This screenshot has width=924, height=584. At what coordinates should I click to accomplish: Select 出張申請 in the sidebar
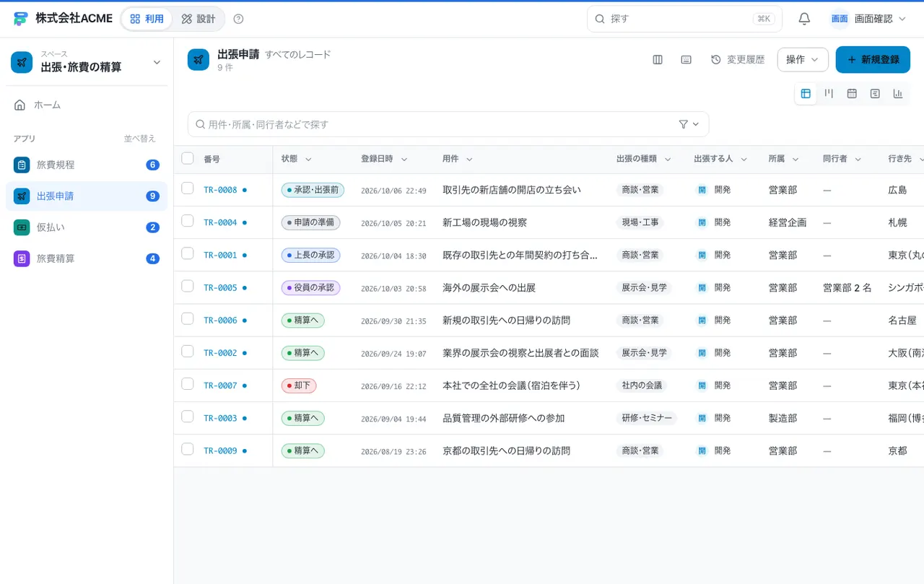coord(87,196)
